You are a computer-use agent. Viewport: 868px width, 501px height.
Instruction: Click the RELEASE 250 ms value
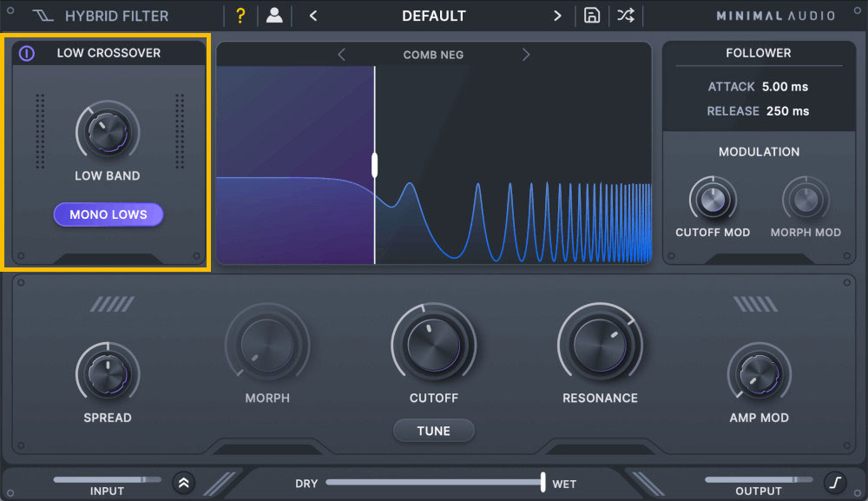tap(788, 111)
